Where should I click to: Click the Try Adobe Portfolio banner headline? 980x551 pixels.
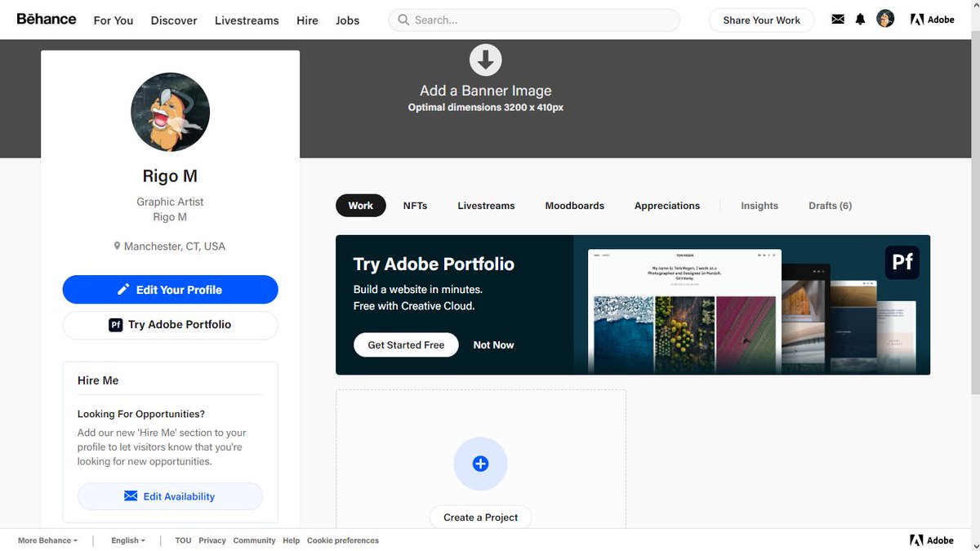point(434,264)
